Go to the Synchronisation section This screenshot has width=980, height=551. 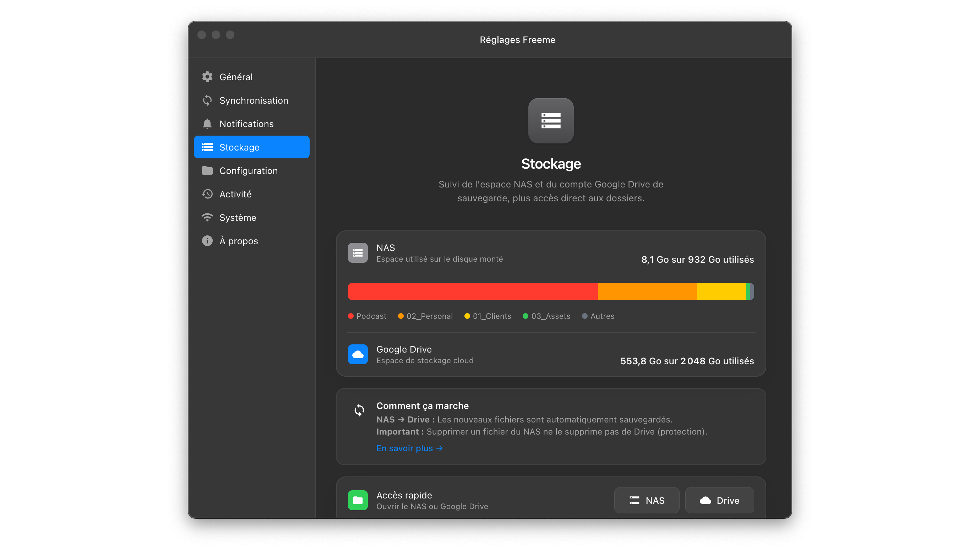(x=251, y=100)
